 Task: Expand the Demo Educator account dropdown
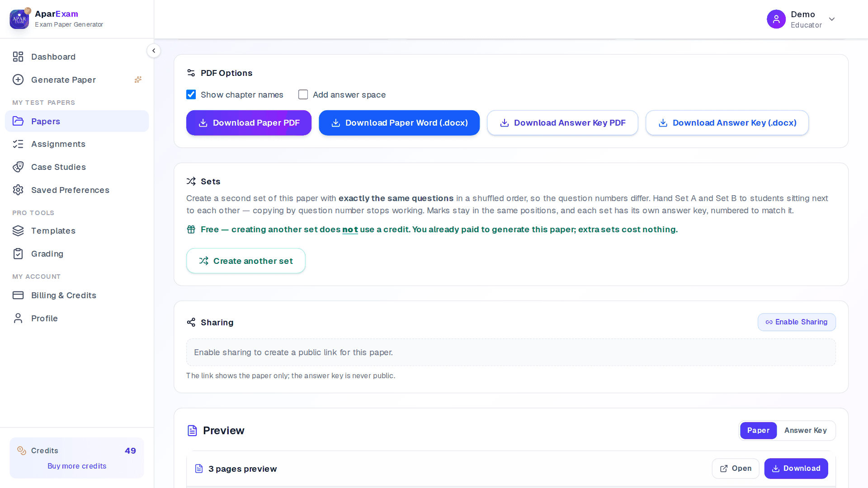[832, 19]
